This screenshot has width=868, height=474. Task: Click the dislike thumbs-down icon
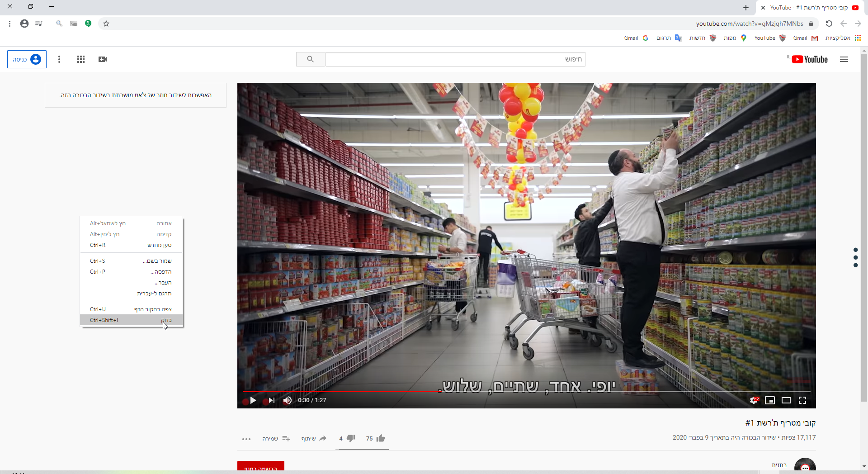click(x=351, y=438)
